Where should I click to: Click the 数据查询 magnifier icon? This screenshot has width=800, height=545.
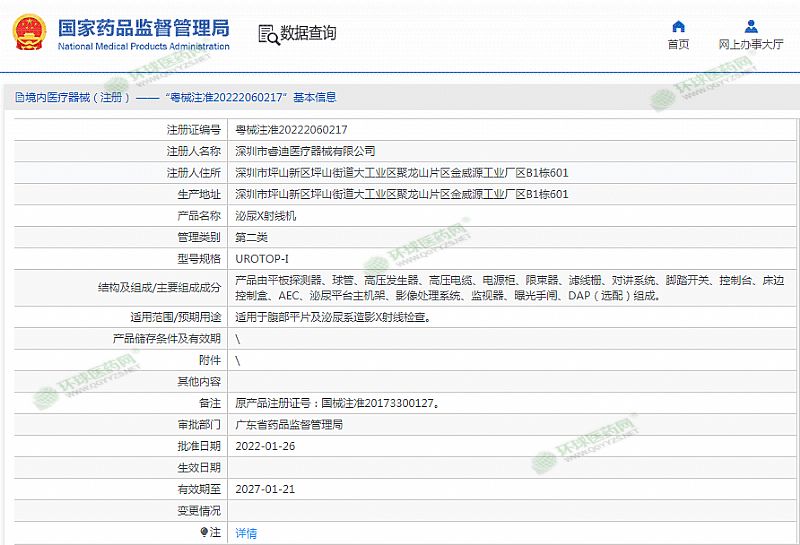(267, 35)
